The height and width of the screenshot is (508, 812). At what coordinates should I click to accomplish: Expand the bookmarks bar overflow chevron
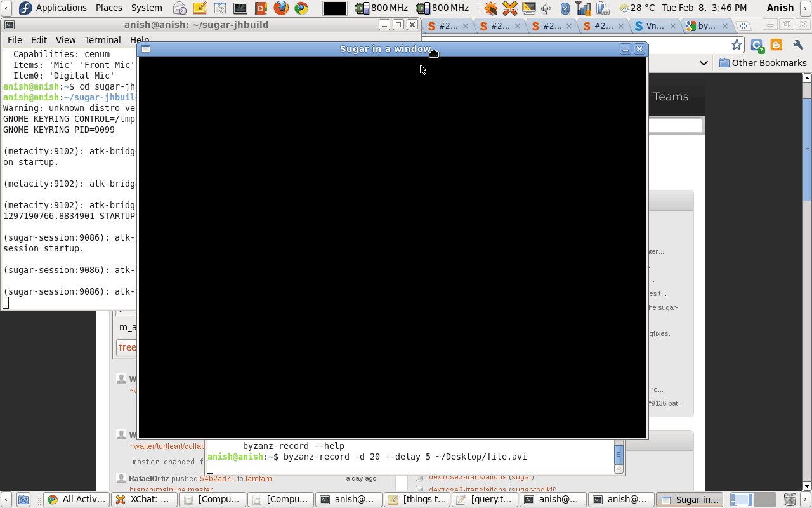[x=704, y=63]
